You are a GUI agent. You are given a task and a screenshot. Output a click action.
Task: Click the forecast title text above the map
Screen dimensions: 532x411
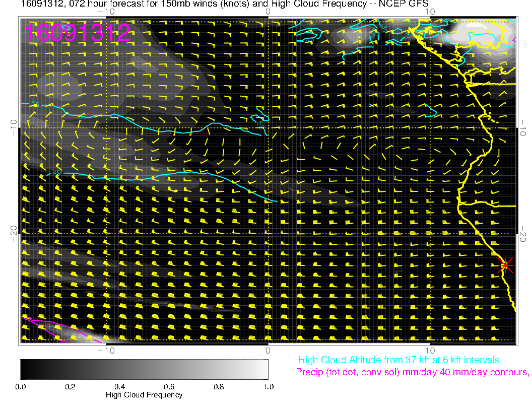[x=225, y=4]
